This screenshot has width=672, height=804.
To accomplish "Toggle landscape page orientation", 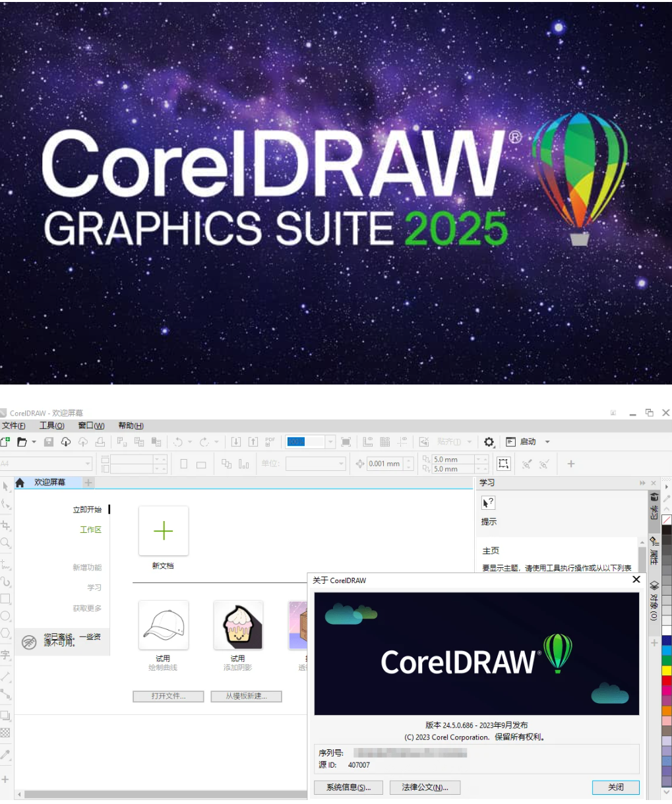I will tap(201, 464).
